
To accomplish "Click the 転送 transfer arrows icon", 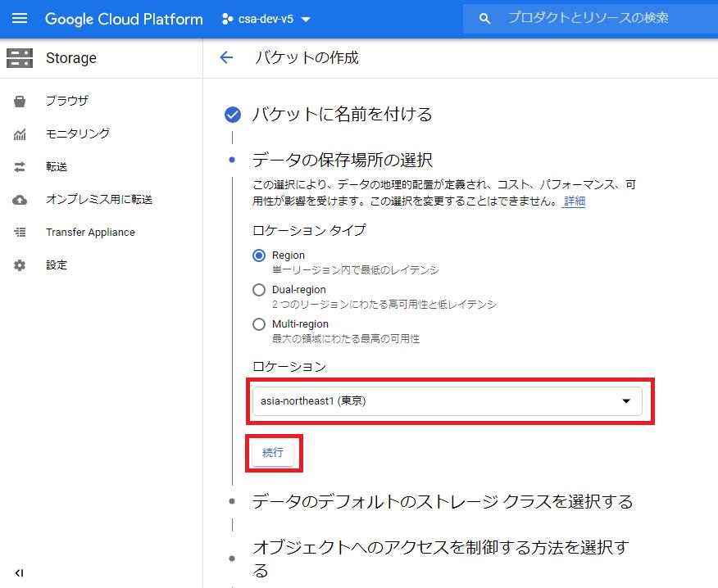I will (x=20, y=166).
